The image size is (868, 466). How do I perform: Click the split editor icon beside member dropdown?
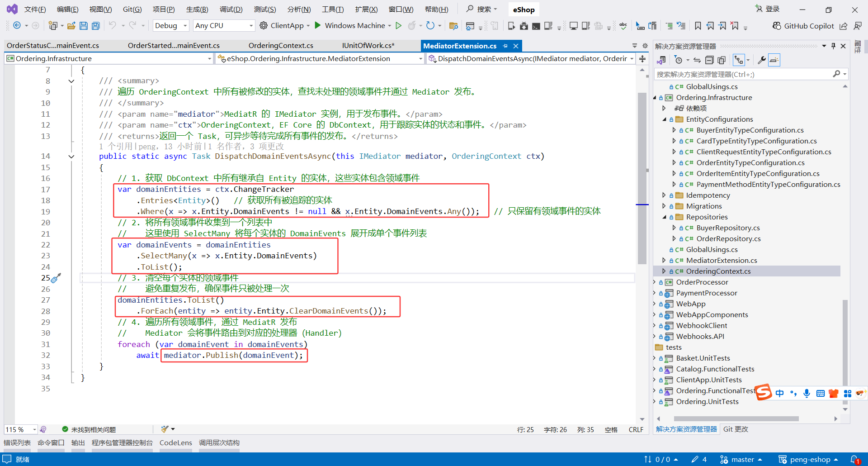tap(642, 59)
